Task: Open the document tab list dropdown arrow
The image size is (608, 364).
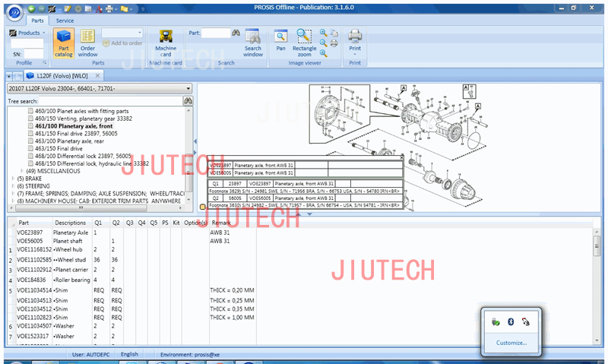Action: pyautogui.click(x=9, y=76)
